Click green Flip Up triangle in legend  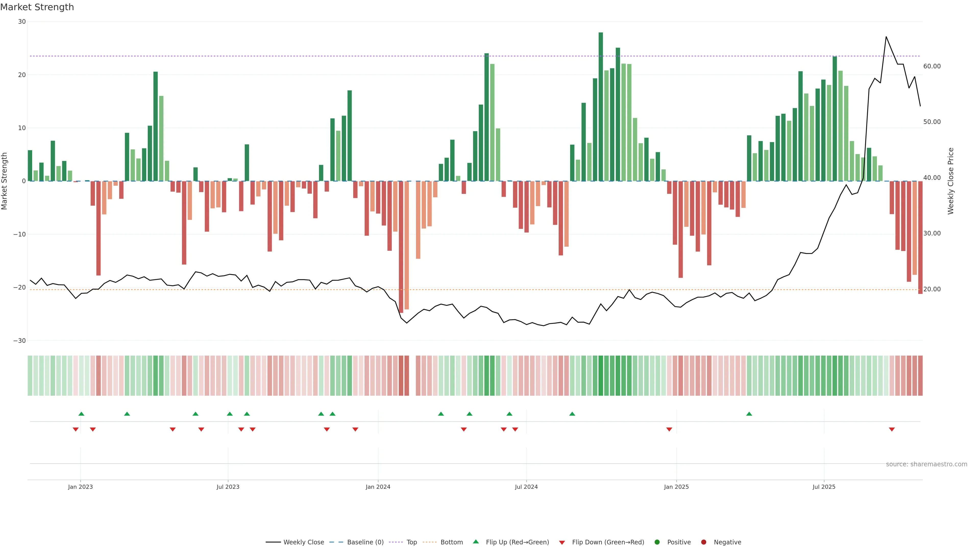(x=475, y=542)
